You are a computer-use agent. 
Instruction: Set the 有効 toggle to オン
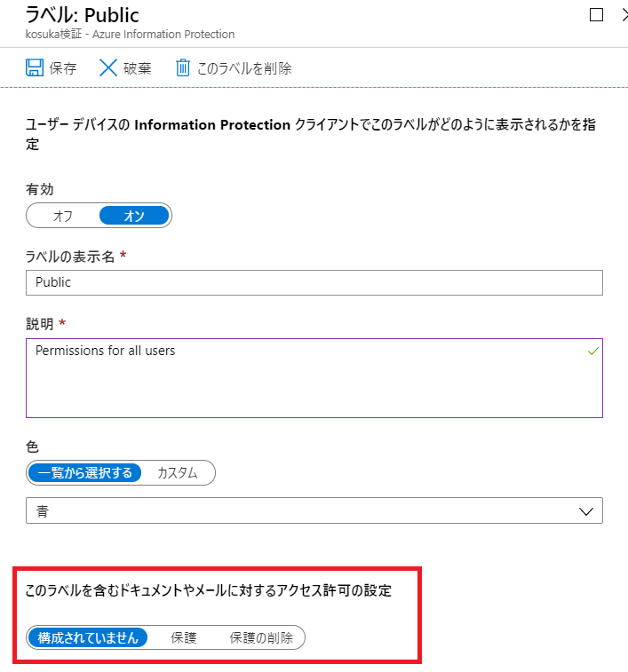134,216
